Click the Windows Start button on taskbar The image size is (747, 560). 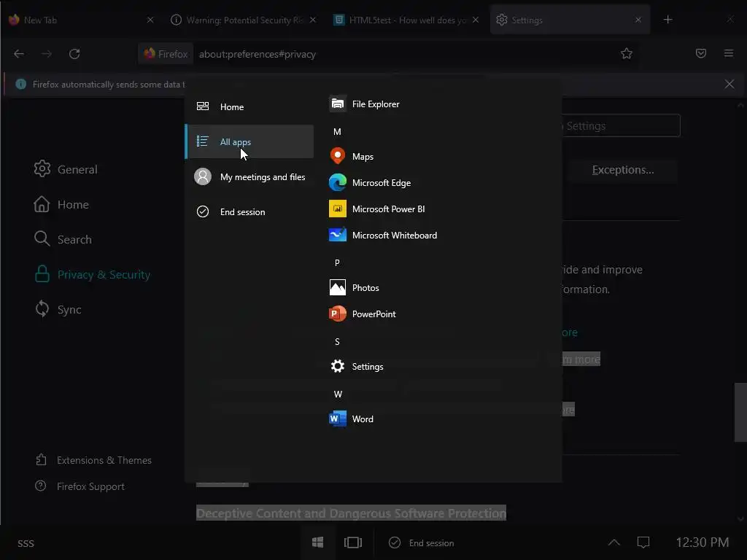(x=318, y=542)
